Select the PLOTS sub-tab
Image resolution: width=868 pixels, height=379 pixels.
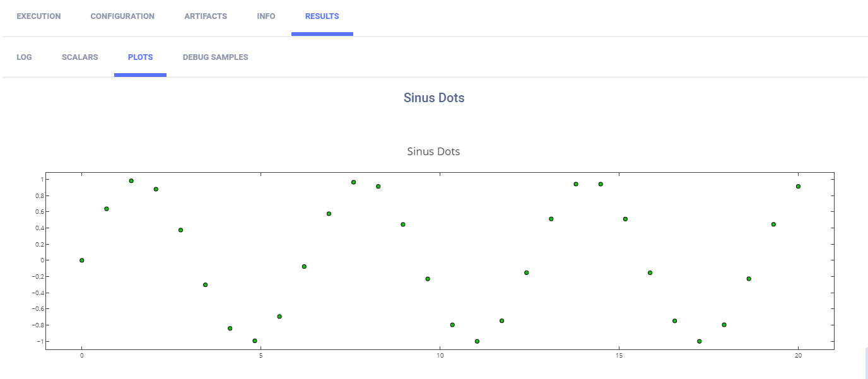[x=140, y=57]
